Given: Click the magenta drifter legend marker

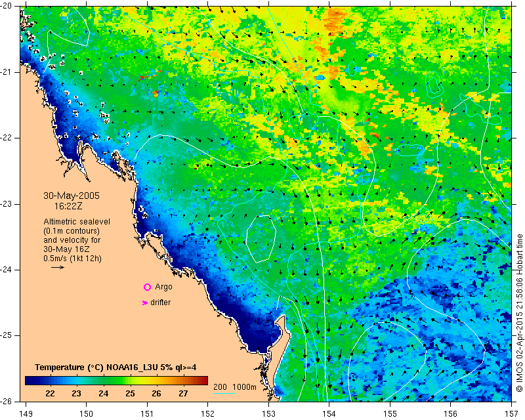Looking at the screenshot, I should pos(144,303).
